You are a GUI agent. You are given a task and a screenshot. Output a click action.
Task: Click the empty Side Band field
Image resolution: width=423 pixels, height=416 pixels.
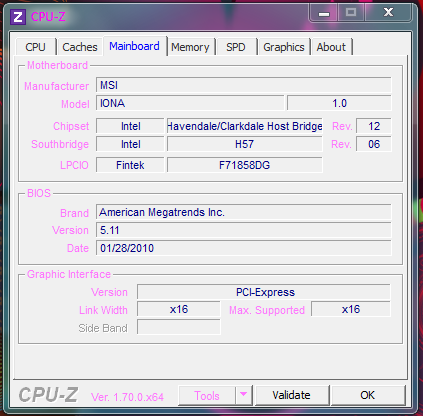(x=179, y=327)
